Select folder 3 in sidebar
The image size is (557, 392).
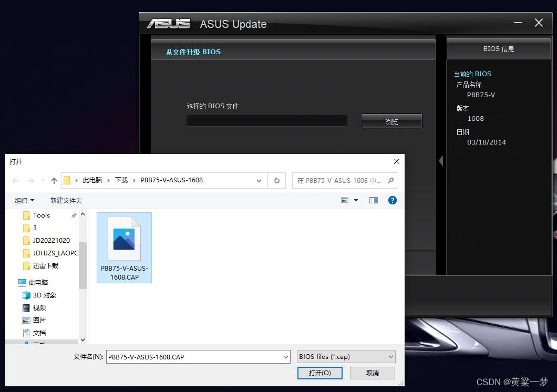coord(35,228)
